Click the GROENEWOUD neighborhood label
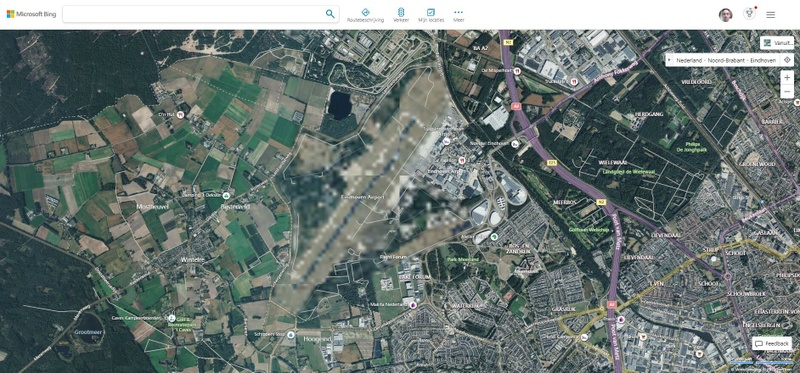This screenshot has width=800, height=373. (x=758, y=164)
